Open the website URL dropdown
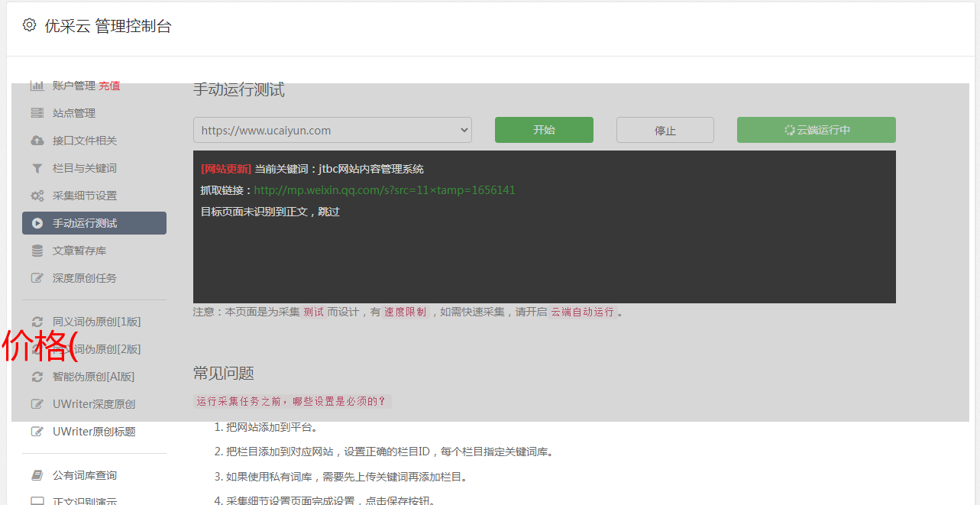Viewport: 980px width, 505px height. coord(332,130)
